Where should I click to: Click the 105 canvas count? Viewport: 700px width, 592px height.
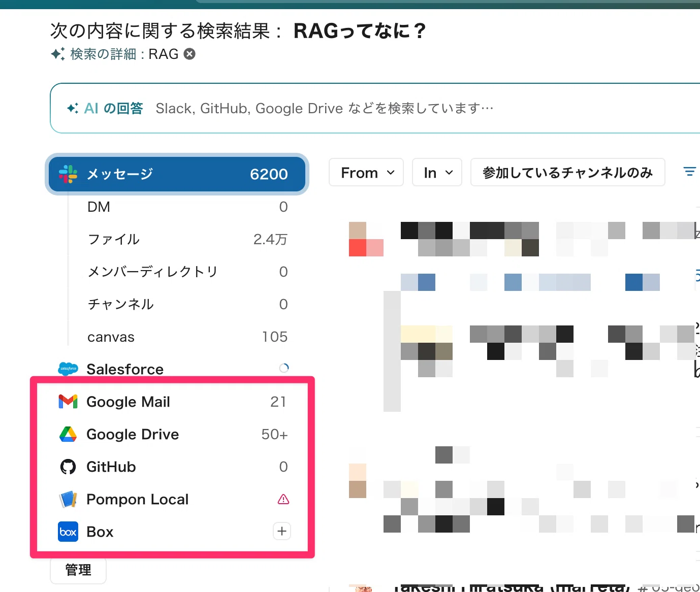coord(275,337)
